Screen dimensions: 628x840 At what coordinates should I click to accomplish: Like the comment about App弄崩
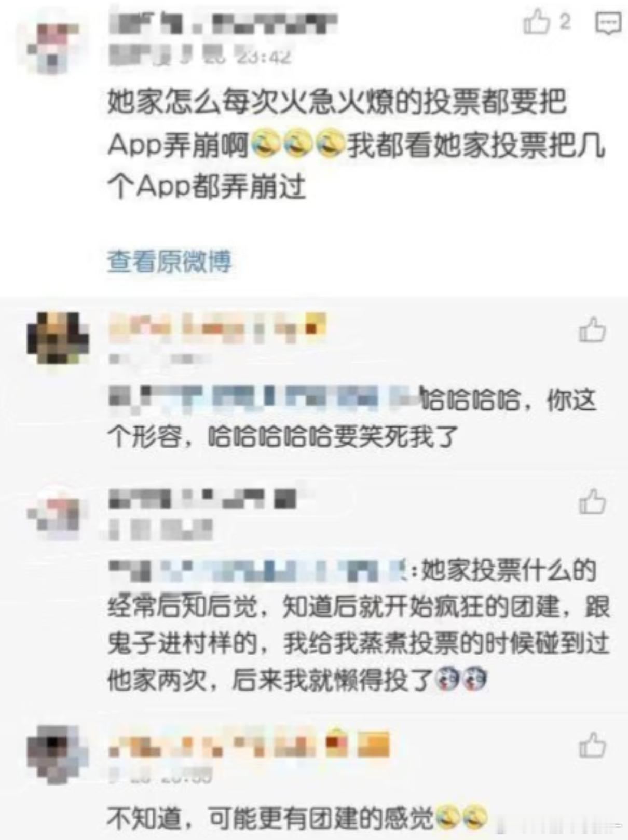[537, 23]
